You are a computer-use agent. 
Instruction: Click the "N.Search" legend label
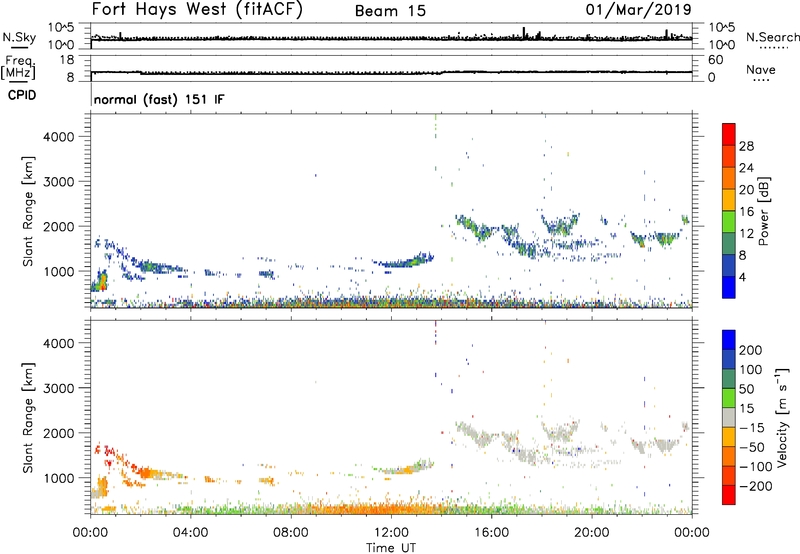772,37
